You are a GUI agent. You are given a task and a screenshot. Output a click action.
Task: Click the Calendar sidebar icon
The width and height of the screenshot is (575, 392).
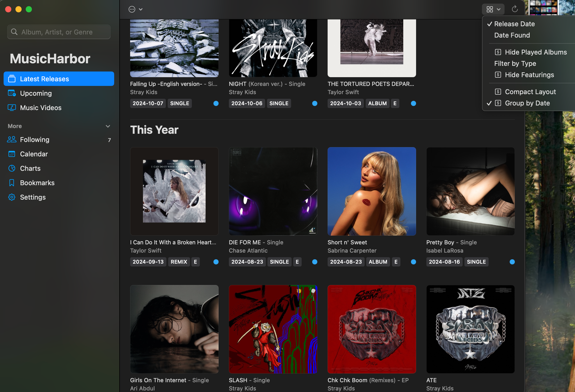point(12,154)
